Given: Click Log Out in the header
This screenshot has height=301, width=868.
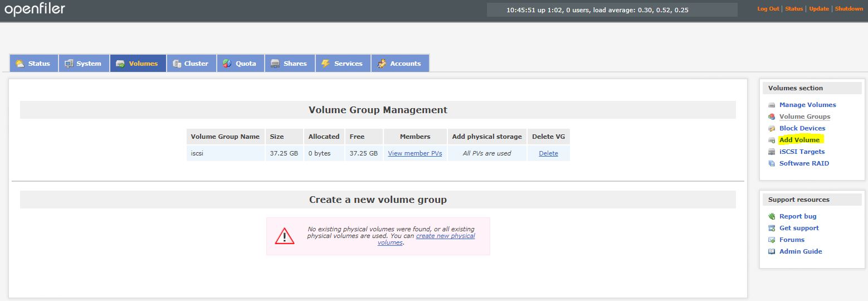Looking at the screenshot, I should [768, 9].
